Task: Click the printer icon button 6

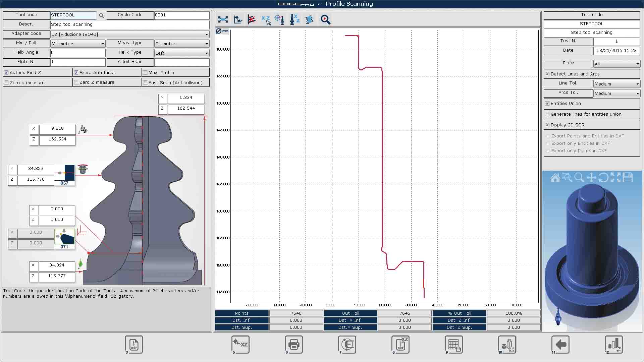Action: point(294,344)
